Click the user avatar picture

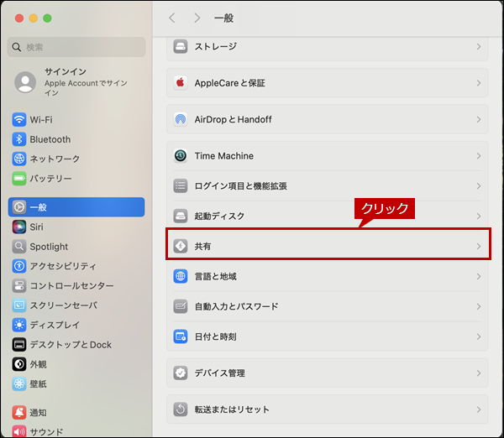click(x=25, y=82)
